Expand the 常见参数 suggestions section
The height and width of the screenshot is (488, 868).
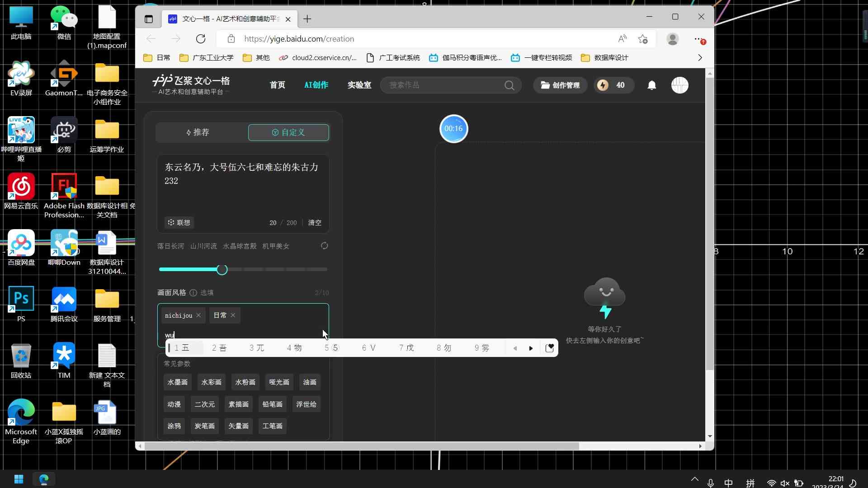click(x=176, y=363)
